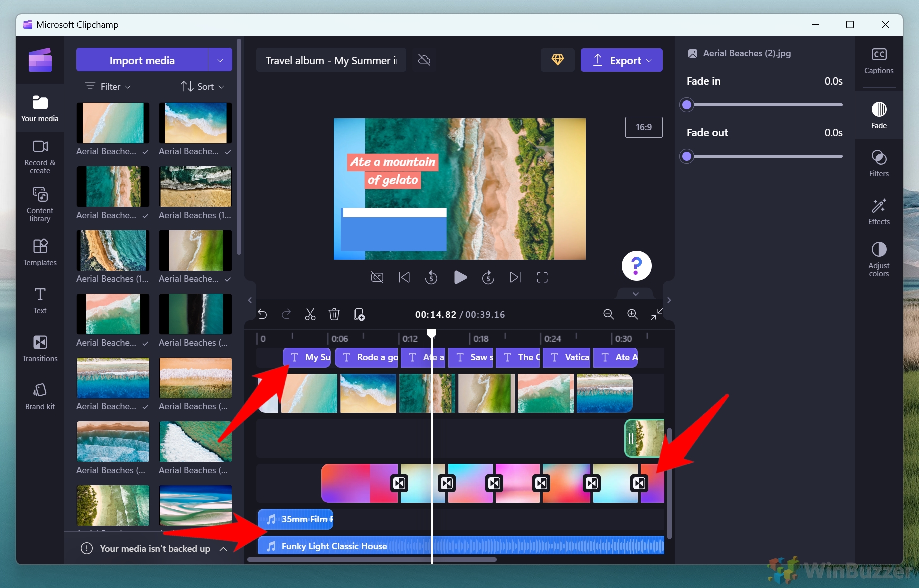
Task: Skip forward 5 seconds
Action: (488, 277)
